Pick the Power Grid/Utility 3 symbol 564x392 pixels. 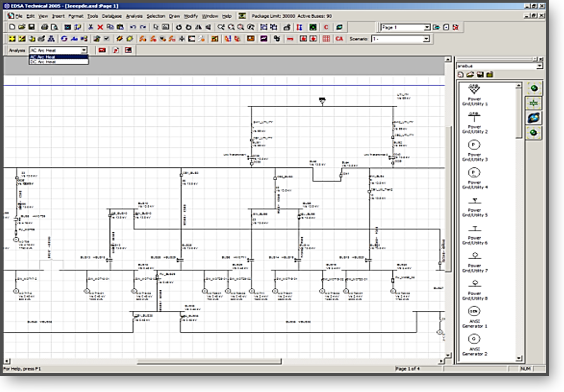[x=475, y=151]
